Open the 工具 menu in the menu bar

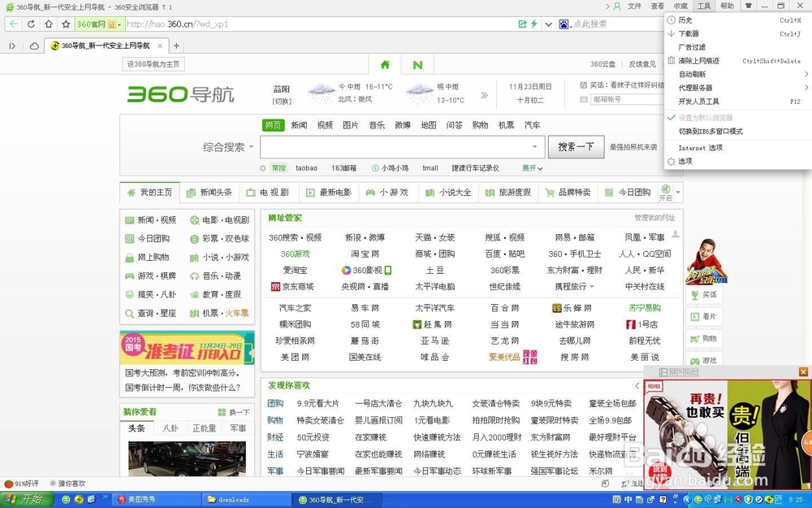(704, 7)
